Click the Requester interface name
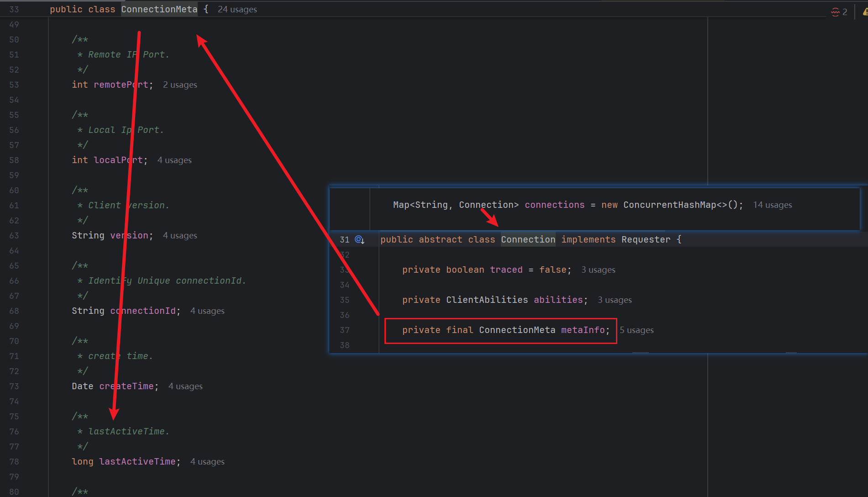 (x=646, y=240)
